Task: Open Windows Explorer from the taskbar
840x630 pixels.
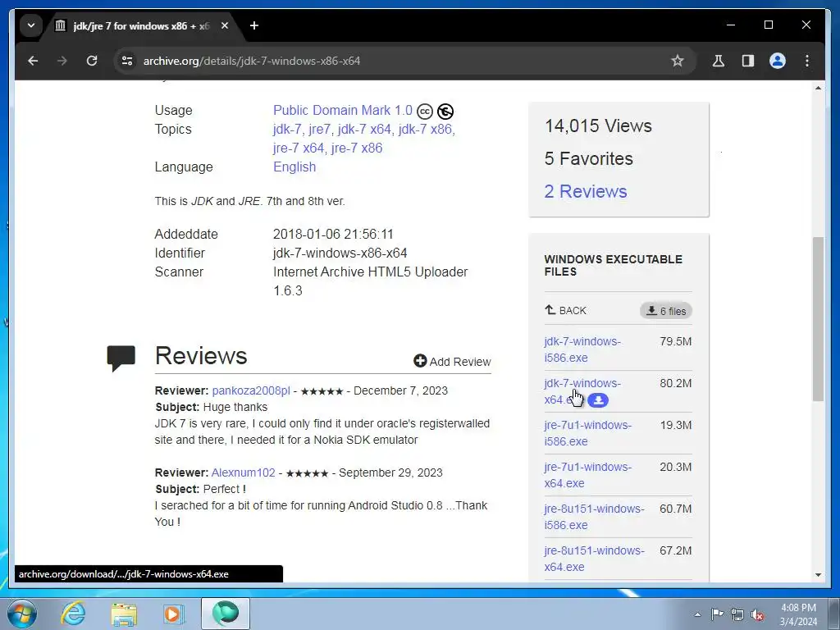Action: coord(124,614)
